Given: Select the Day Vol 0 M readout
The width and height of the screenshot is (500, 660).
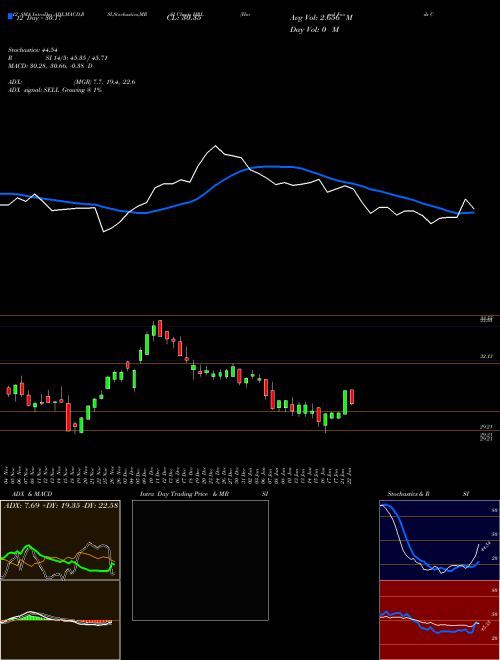Looking at the screenshot, I should (314, 30).
